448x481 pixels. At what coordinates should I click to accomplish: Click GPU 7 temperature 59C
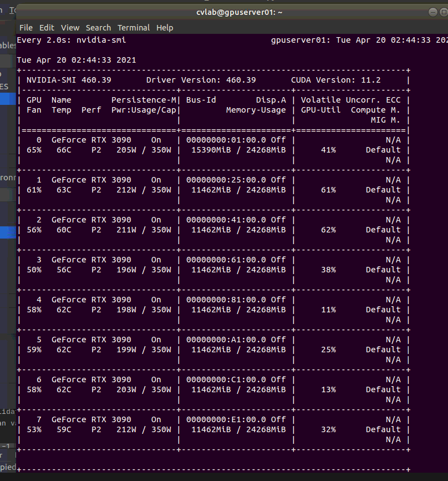click(64, 429)
